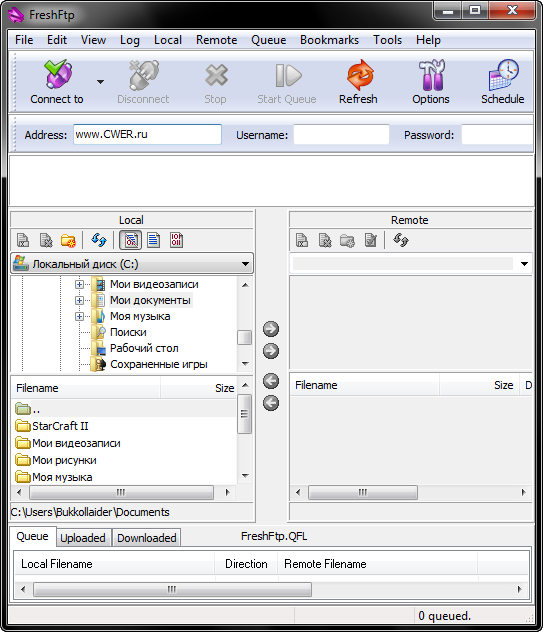The height and width of the screenshot is (632, 543).
Task: Switch to the Uploaded tab
Action: pos(83,538)
